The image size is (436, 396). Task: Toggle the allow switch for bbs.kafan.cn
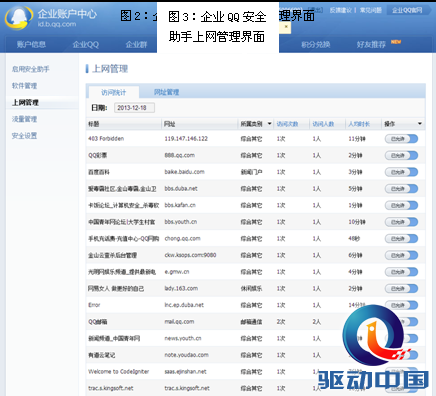click(x=401, y=205)
